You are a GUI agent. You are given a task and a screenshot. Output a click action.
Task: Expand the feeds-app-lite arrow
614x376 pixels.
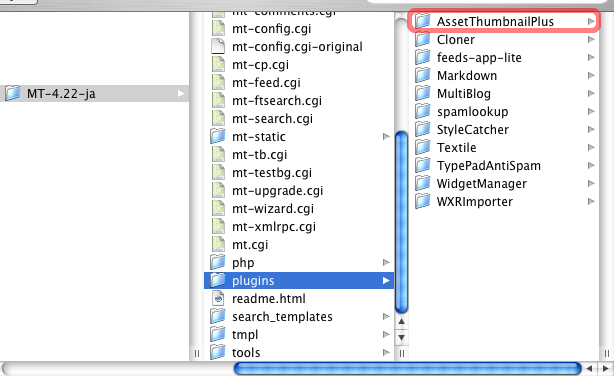pos(591,58)
